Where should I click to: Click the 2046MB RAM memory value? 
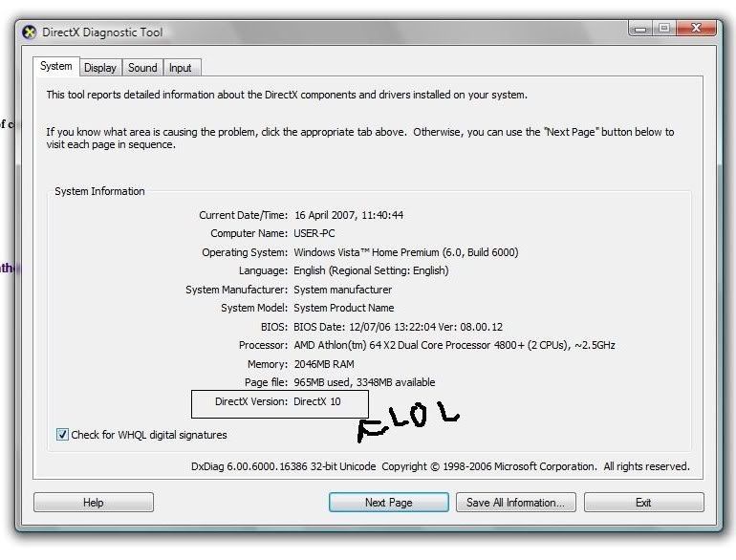tap(324, 364)
